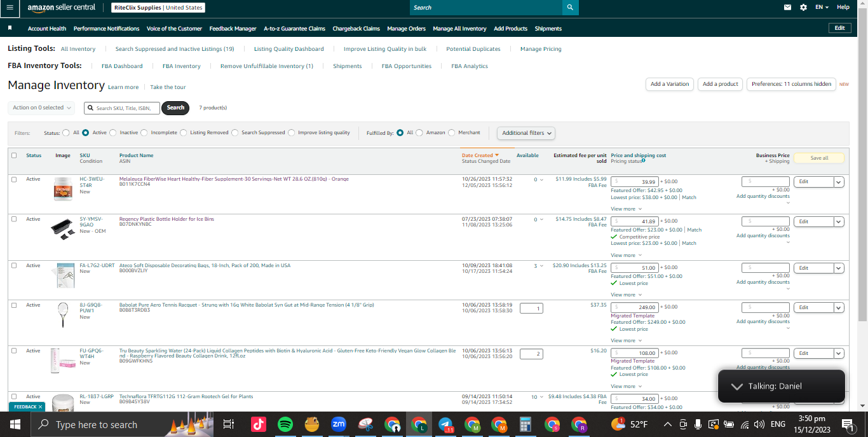This screenshot has width=868, height=437.
Task: Check the row for SKU HC-3WEU-ST4R
Action: [14, 179]
